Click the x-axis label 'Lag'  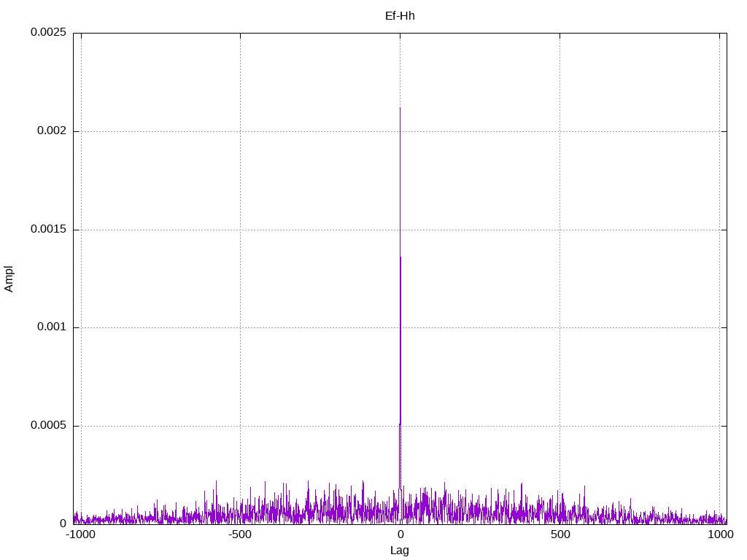tap(400, 551)
